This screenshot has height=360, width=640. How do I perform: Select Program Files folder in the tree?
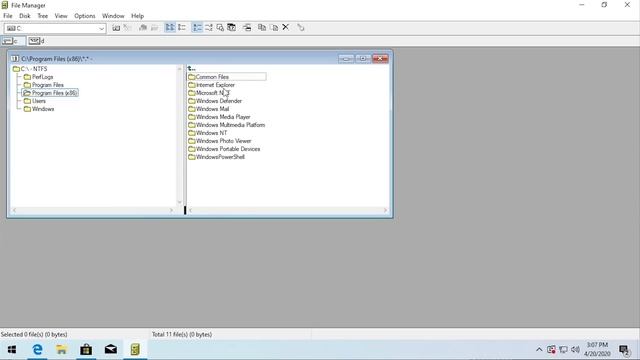pos(44,85)
